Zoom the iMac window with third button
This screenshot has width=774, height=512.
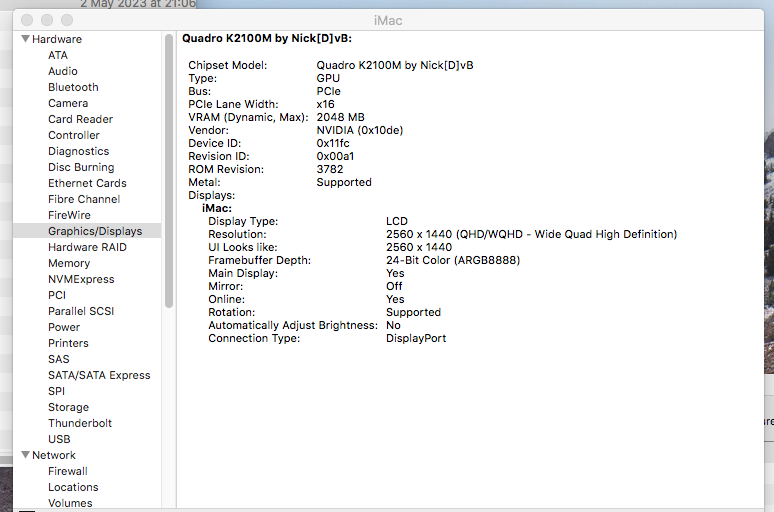click(x=67, y=20)
